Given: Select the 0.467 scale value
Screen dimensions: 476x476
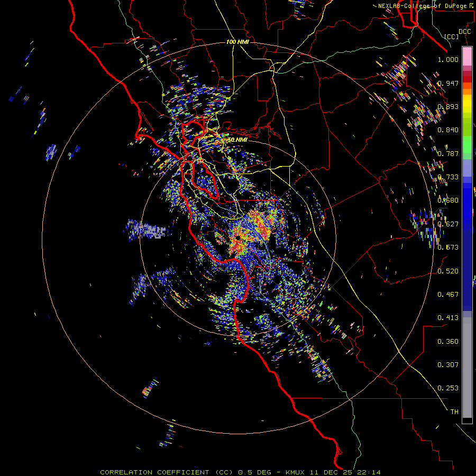Looking at the screenshot, I should pos(448,295).
